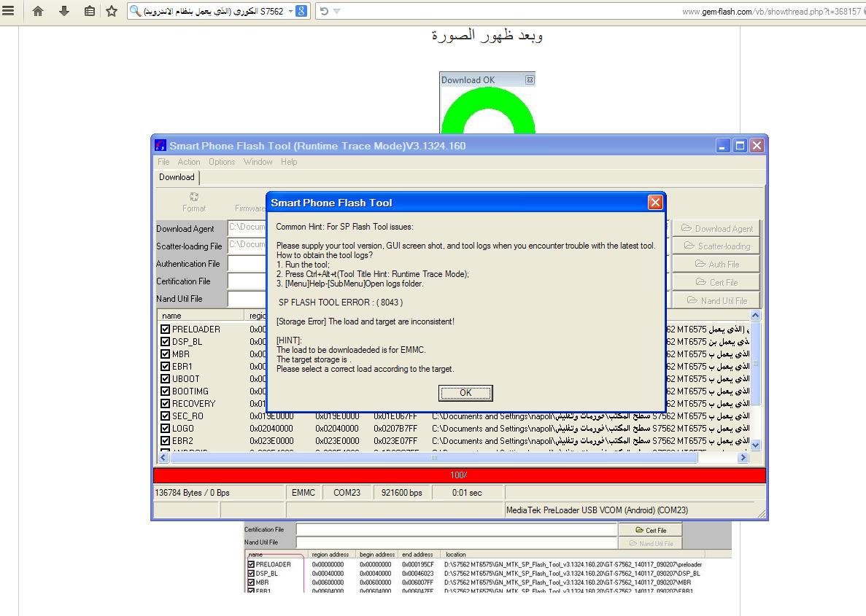Click the Cert File button in background screenshot

(651, 530)
